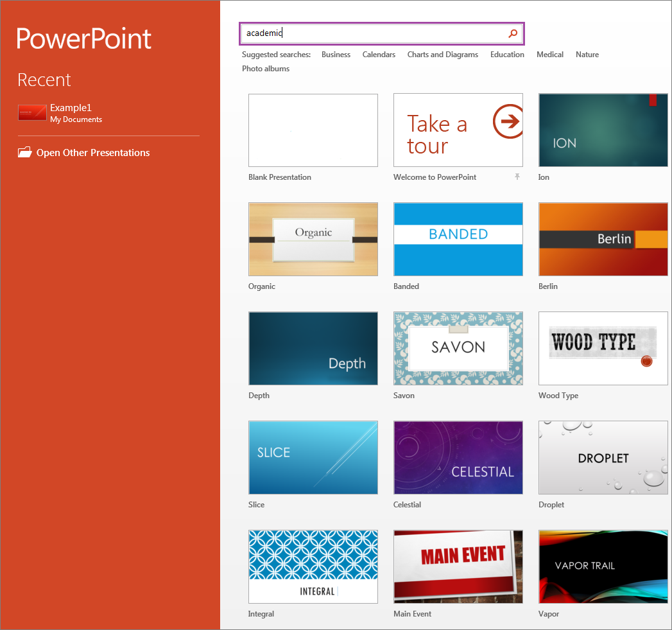Click the search magnifier icon
672x630 pixels.
(x=513, y=33)
